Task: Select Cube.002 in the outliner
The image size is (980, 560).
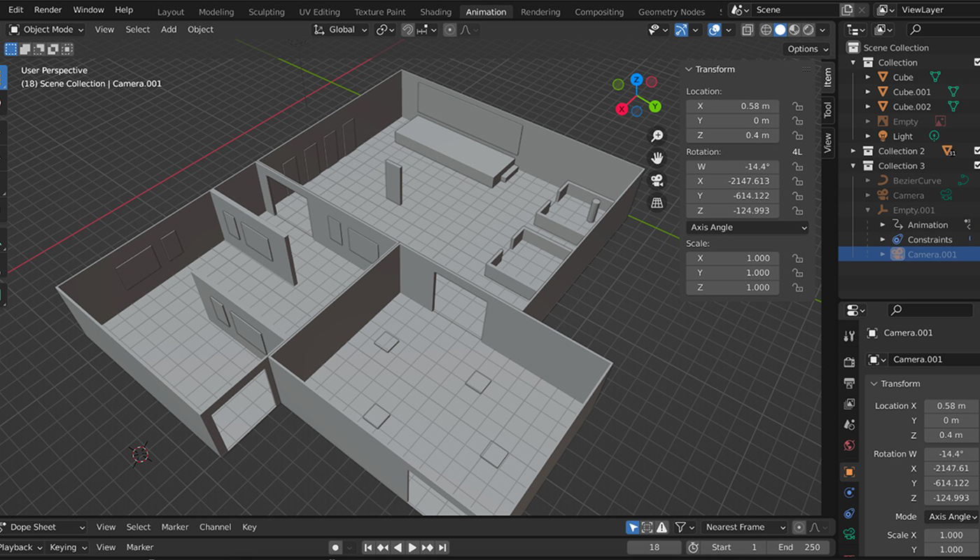Action: click(x=911, y=107)
